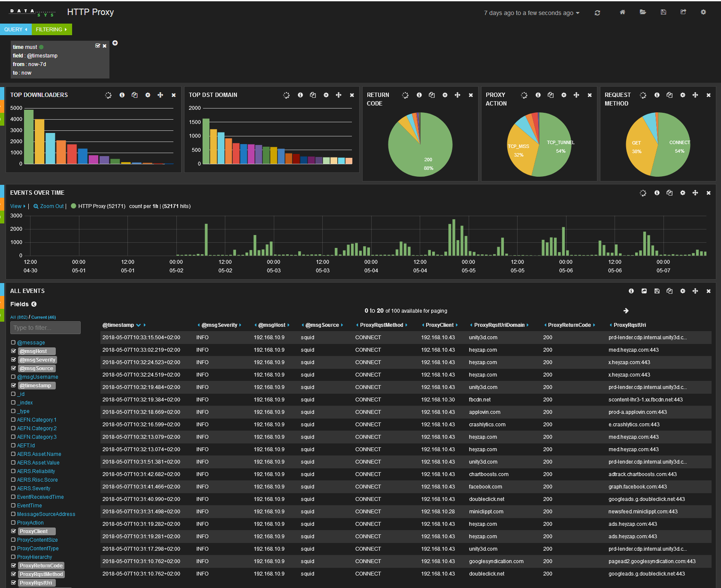Viewport: 721px width, 588px height.
Task: Click move handle of Top Downloaders panel
Action: coord(161,95)
